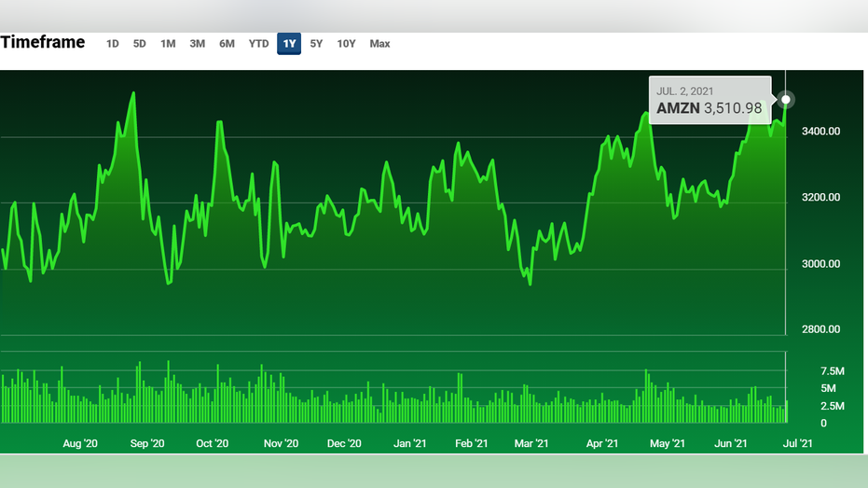
Task: Select the Max timeframe
Action: point(379,44)
